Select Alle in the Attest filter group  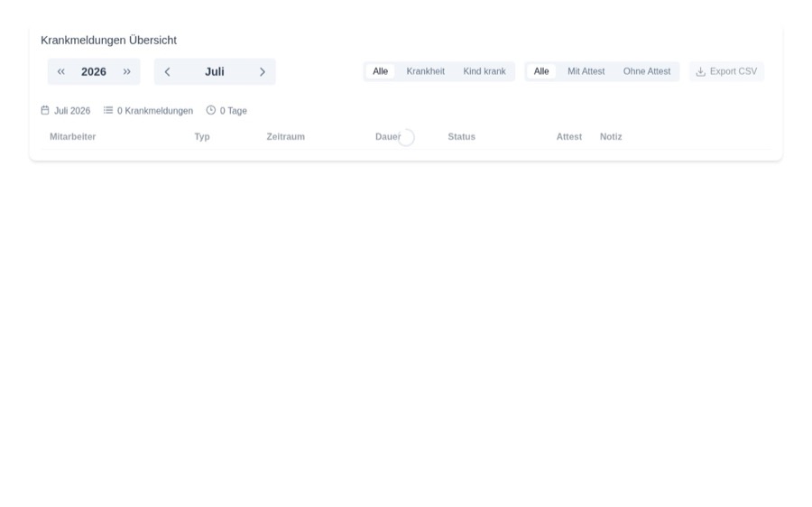point(541,71)
